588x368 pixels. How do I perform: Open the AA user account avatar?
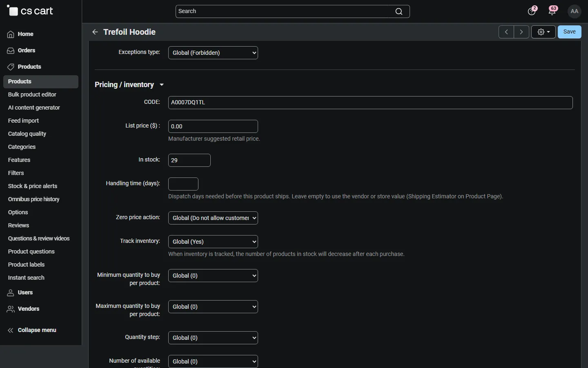click(x=575, y=11)
